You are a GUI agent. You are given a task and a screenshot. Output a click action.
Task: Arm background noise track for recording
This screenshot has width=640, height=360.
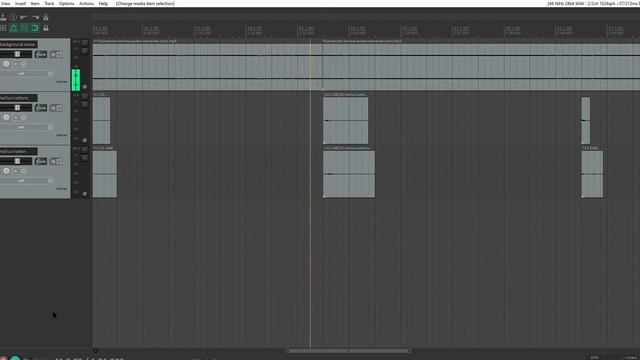coord(6,64)
